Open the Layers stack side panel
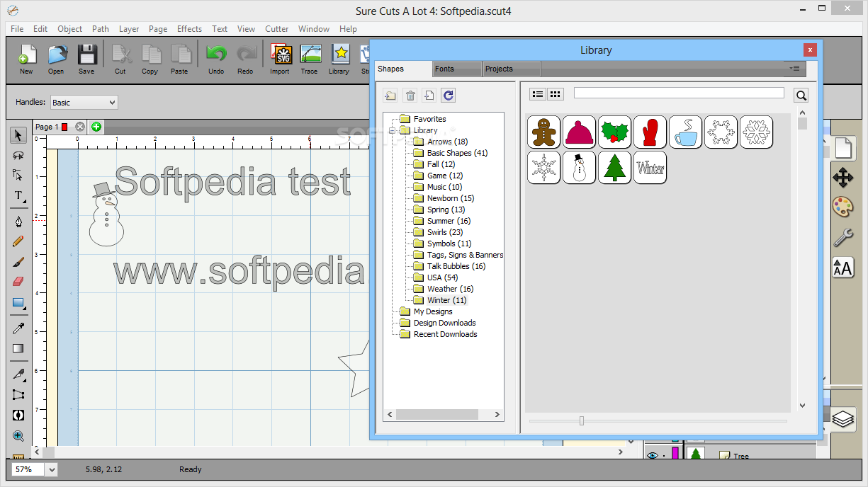 pos(842,419)
